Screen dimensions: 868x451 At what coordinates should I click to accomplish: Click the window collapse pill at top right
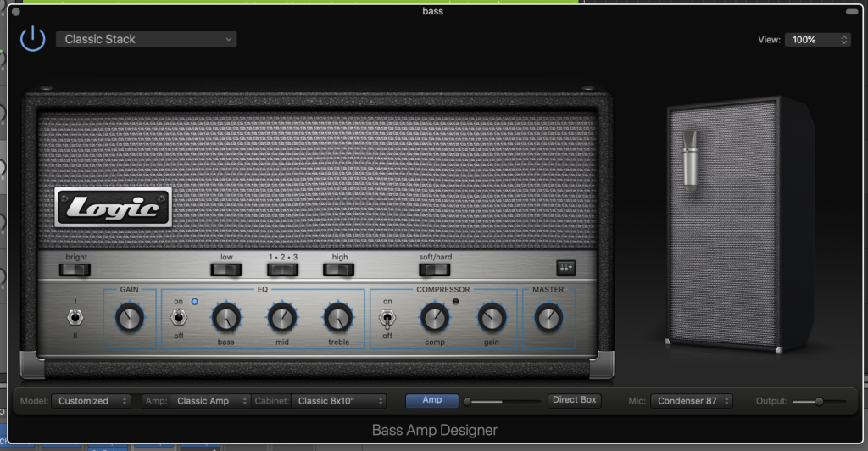pos(852,12)
